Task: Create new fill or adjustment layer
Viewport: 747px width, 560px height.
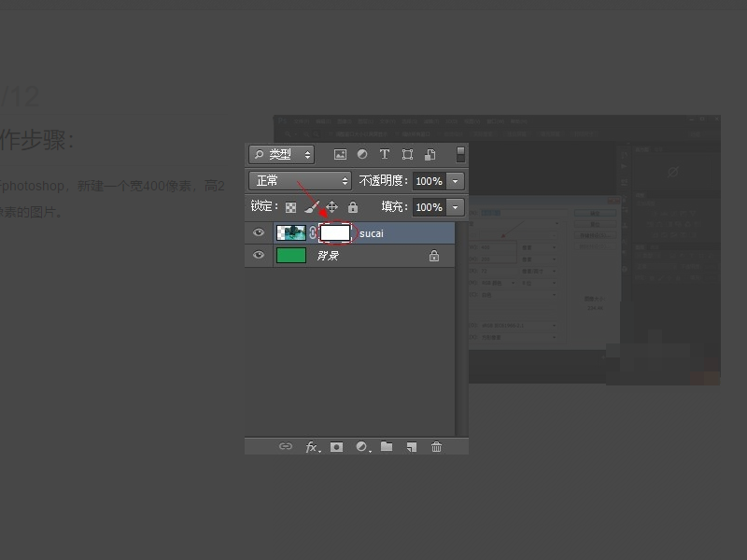Action: tap(363, 447)
